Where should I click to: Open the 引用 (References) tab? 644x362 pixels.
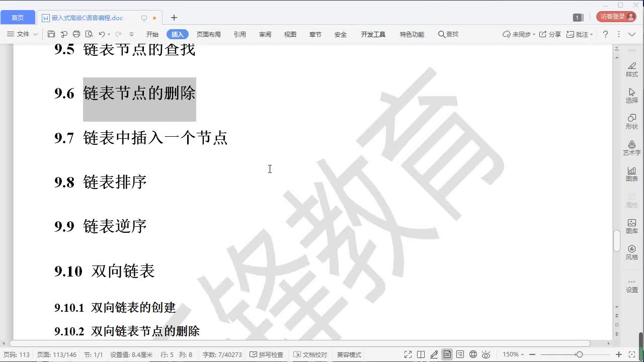pos(240,34)
